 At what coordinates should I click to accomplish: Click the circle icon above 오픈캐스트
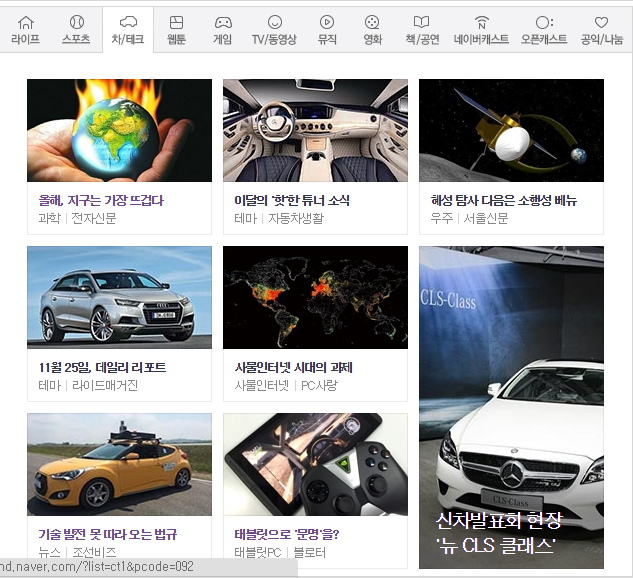pyautogui.click(x=544, y=22)
